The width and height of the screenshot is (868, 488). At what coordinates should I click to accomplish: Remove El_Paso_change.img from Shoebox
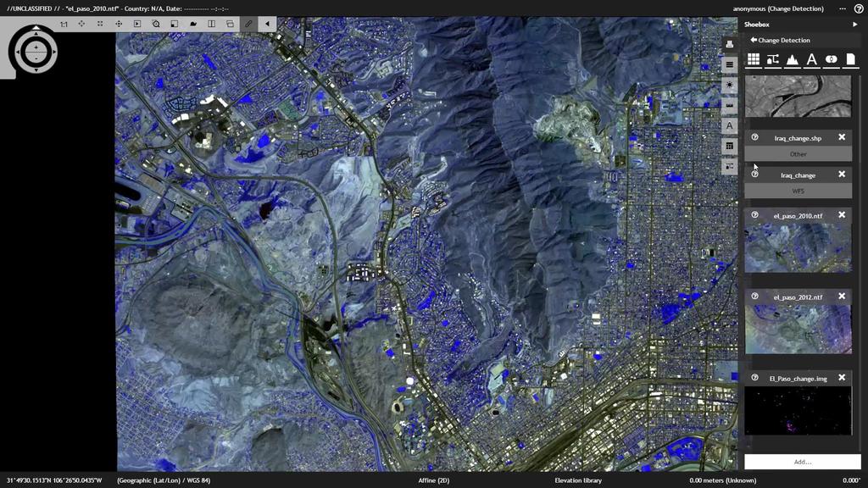point(842,377)
